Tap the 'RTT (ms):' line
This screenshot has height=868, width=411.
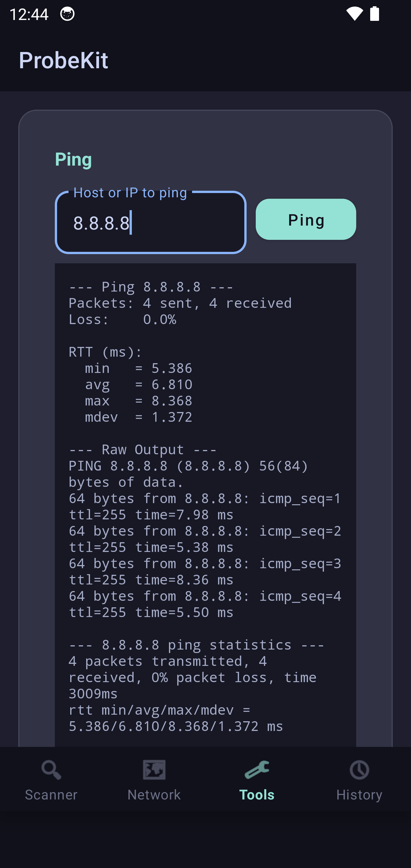tap(105, 352)
